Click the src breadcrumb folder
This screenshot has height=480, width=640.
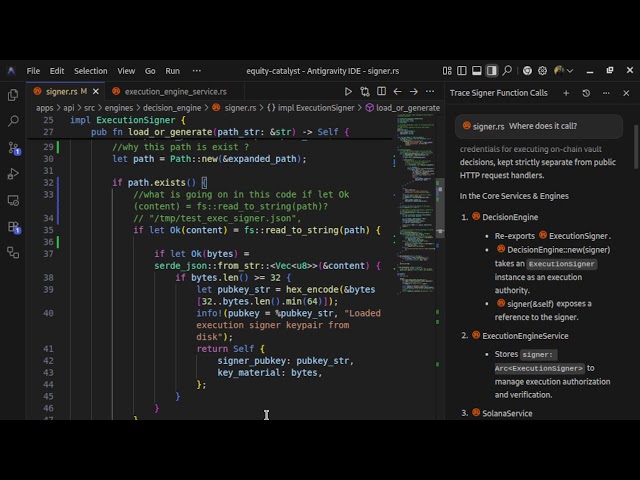pos(89,108)
